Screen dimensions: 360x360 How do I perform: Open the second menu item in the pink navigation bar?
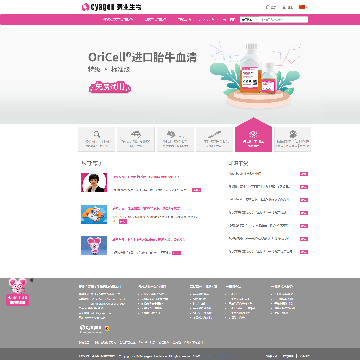tap(155, 20)
